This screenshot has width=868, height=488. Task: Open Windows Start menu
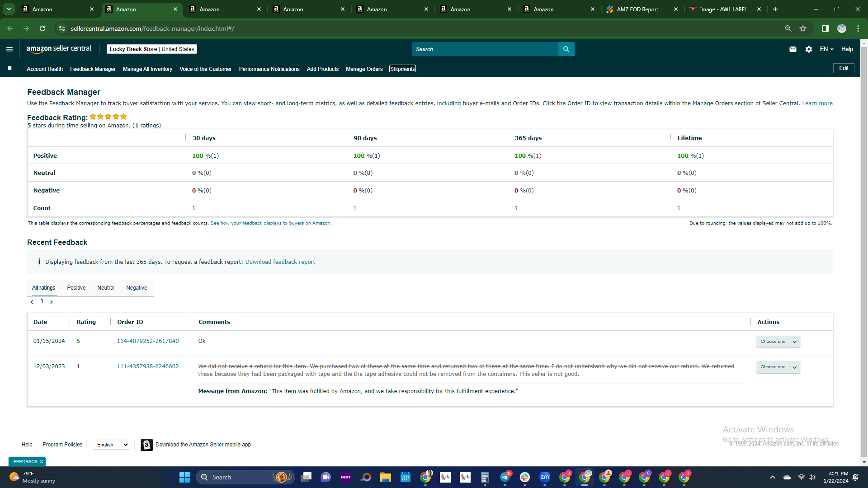point(184,477)
